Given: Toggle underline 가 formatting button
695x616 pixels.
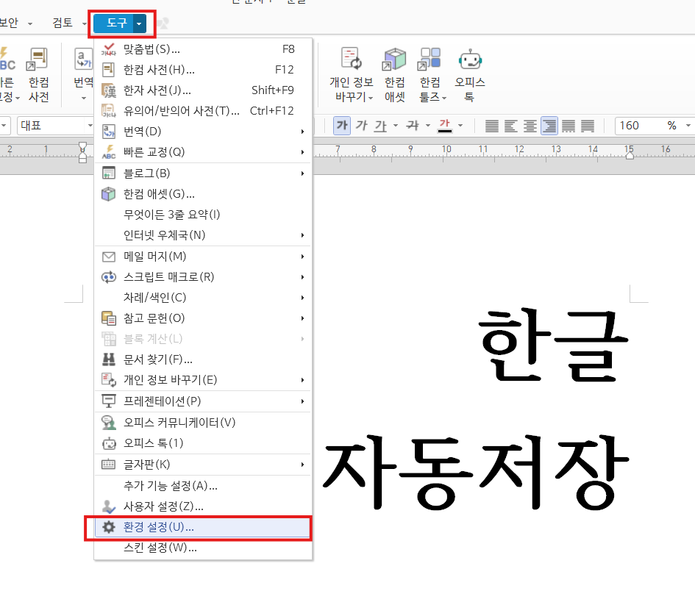Looking at the screenshot, I should tap(380, 126).
